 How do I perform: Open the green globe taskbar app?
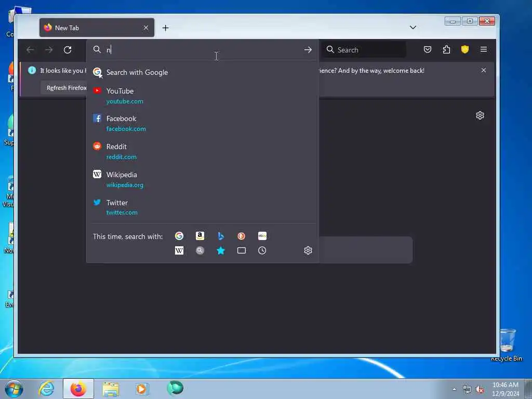click(x=175, y=388)
